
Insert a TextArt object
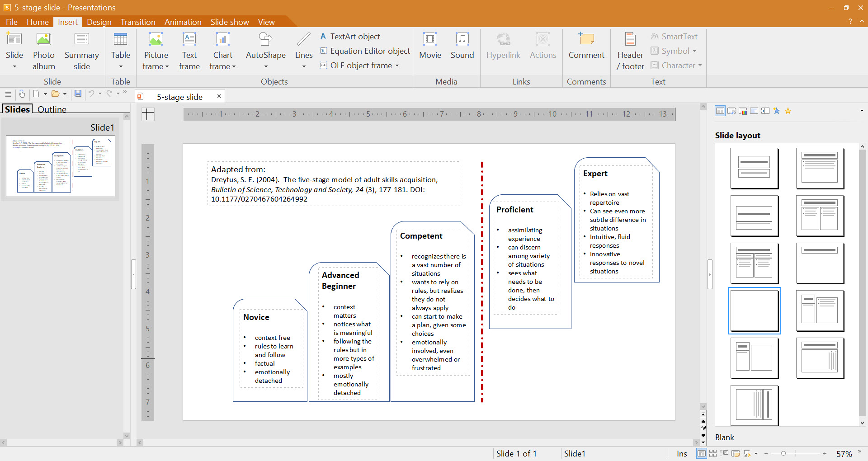tap(350, 37)
